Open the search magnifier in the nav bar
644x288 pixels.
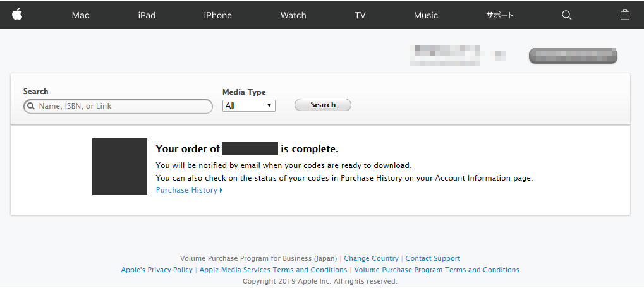[566, 15]
